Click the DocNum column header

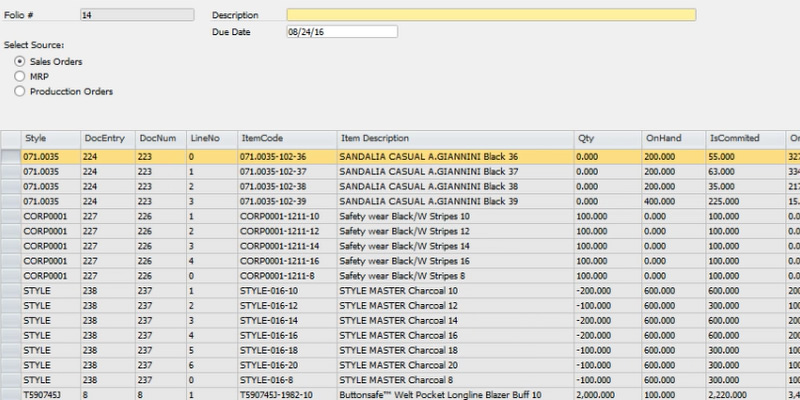coord(161,138)
